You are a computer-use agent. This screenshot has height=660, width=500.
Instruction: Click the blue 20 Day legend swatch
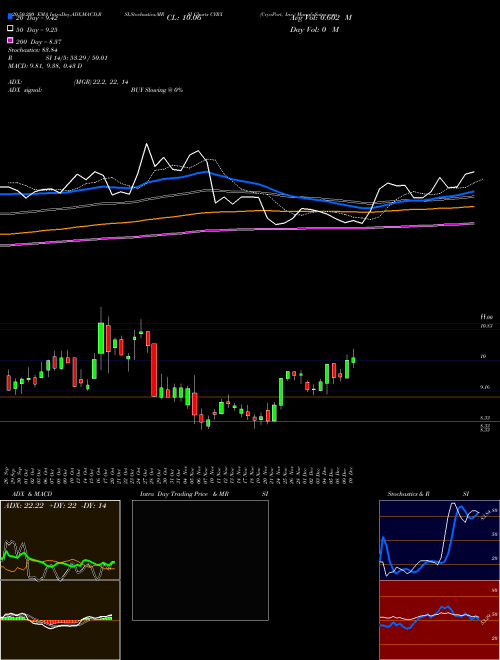10,17
